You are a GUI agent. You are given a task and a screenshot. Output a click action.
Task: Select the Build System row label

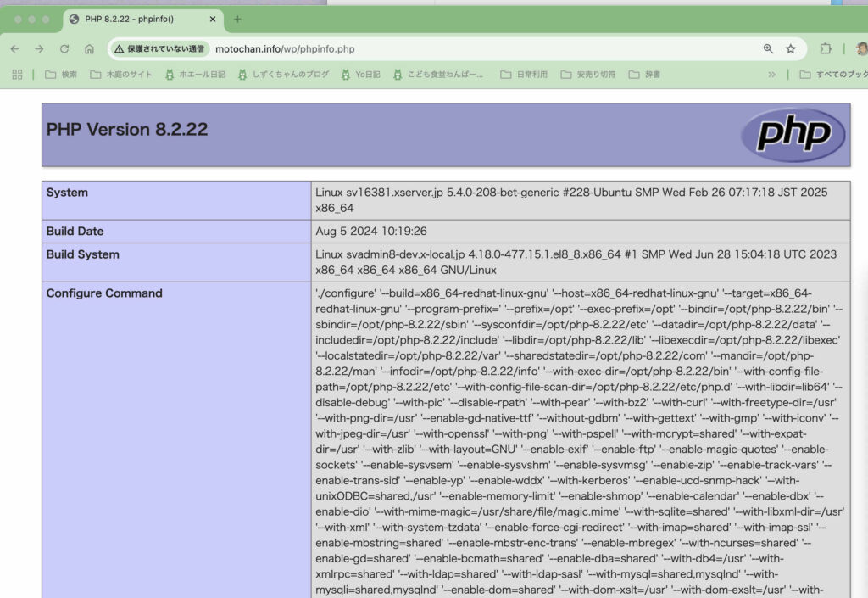coord(83,254)
